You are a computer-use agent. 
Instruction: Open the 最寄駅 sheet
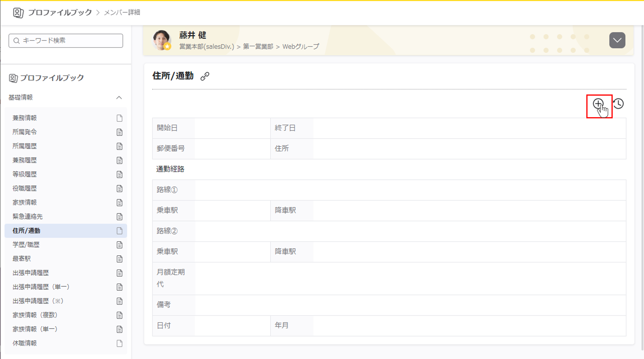[x=66, y=259]
